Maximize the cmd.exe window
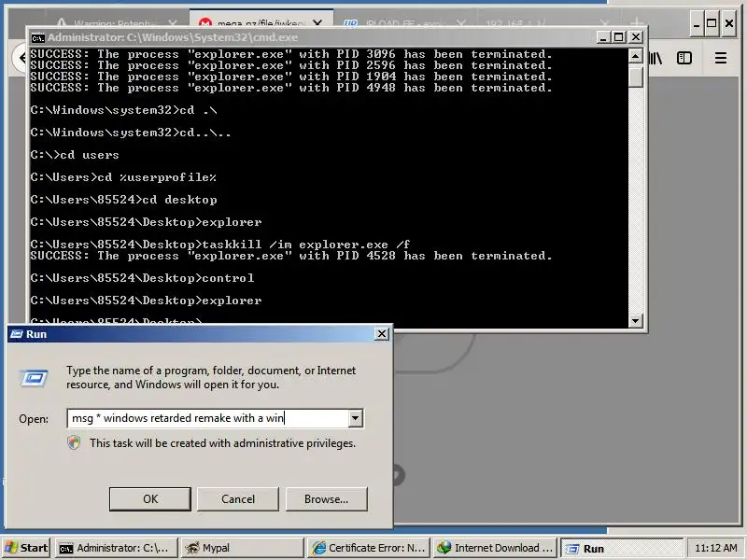747x560 pixels. [x=619, y=37]
